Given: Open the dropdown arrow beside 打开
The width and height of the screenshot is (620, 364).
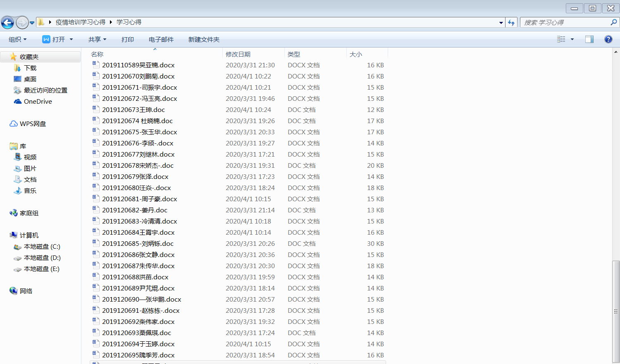Looking at the screenshot, I should click(x=71, y=40).
